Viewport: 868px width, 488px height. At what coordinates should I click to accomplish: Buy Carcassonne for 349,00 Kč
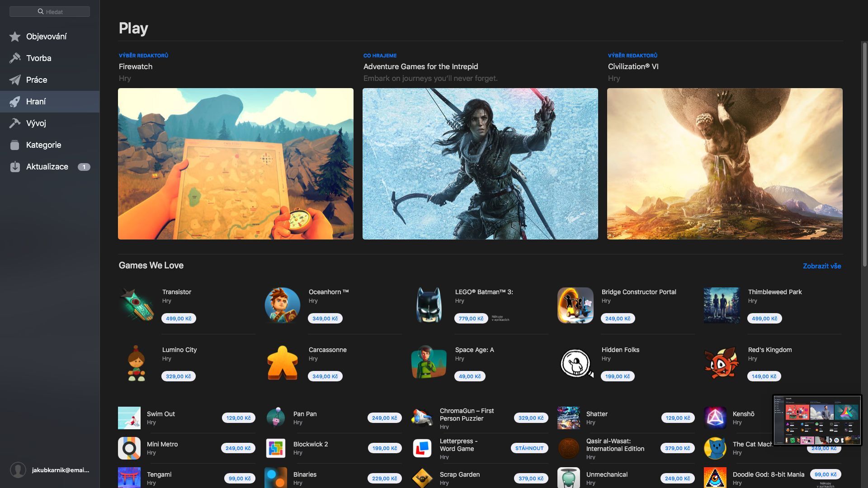point(325,376)
